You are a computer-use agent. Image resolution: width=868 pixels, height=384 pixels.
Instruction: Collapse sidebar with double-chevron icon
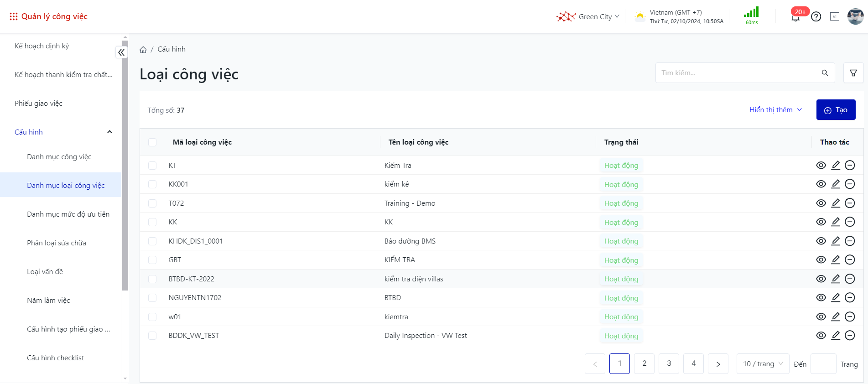(x=121, y=52)
